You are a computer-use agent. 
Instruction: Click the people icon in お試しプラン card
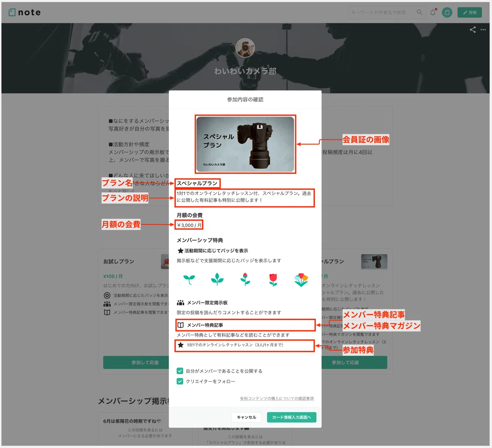tap(107, 304)
